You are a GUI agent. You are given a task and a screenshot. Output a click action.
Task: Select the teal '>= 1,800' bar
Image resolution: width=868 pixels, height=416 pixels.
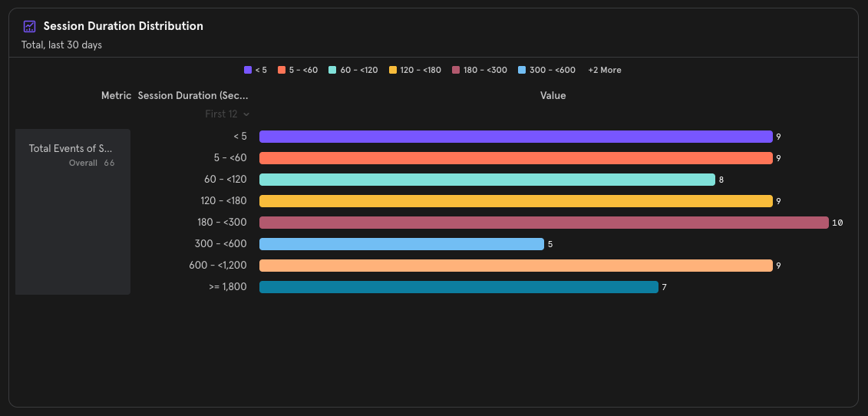coord(458,287)
